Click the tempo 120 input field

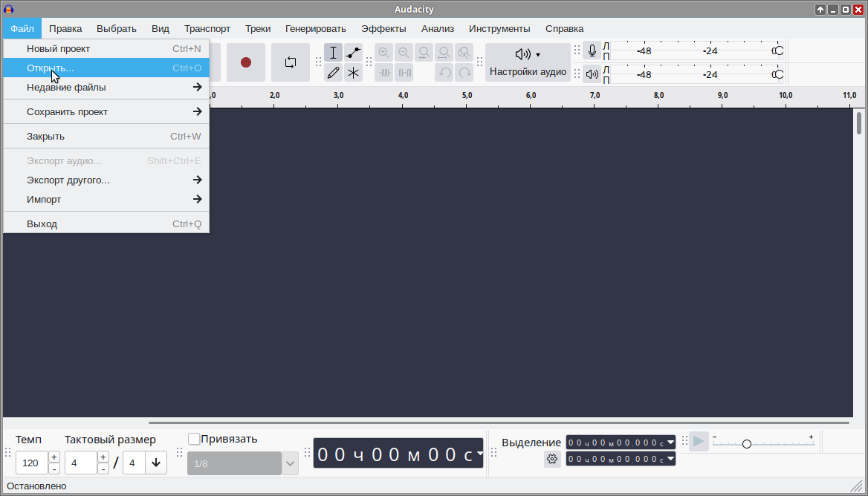pyautogui.click(x=32, y=463)
